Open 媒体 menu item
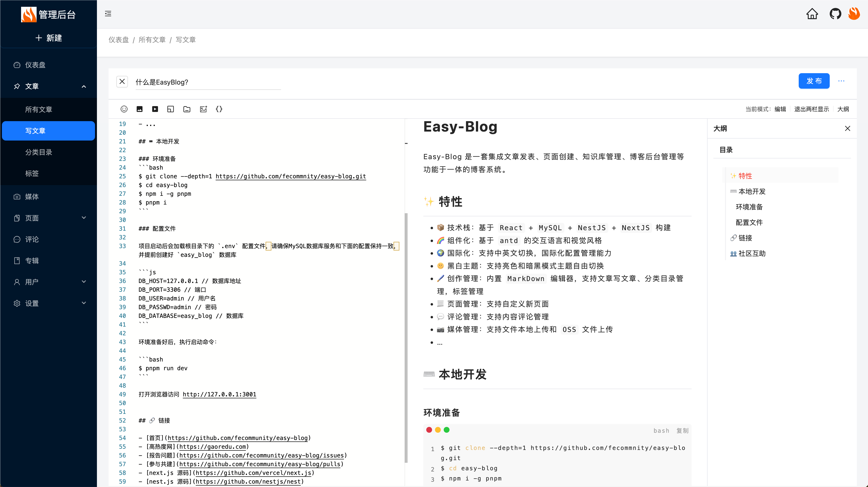Image resolution: width=868 pixels, height=487 pixels. click(x=48, y=196)
